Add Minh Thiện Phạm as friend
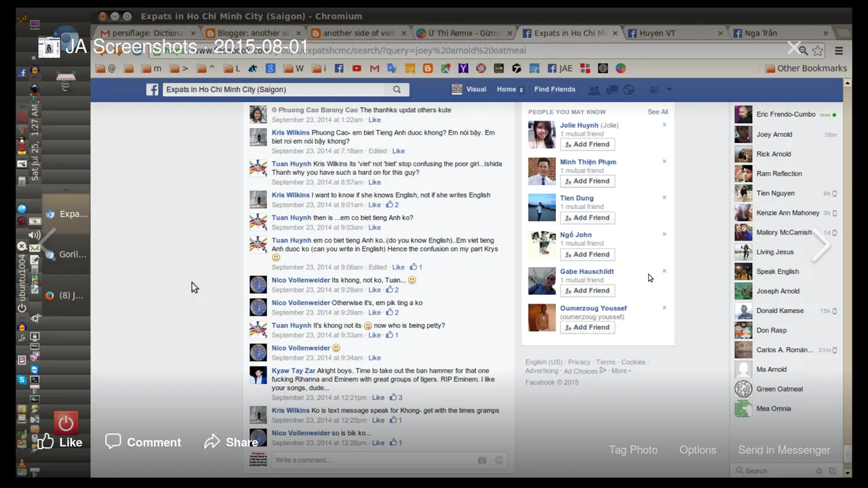Image resolution: width=868 pixels, height=488 pixels. tap(587, 181)
